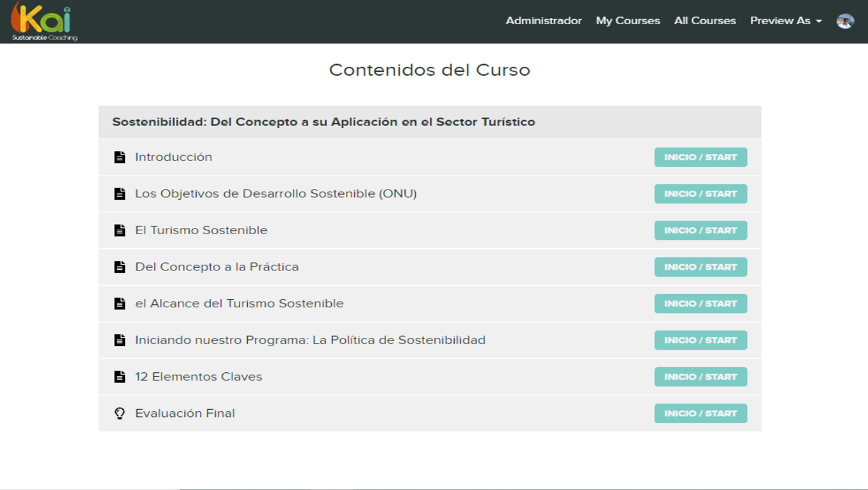Start el Alcance del Turismo Sostenible lesson
The image size is (868, 490).
[x=700, y=304]
